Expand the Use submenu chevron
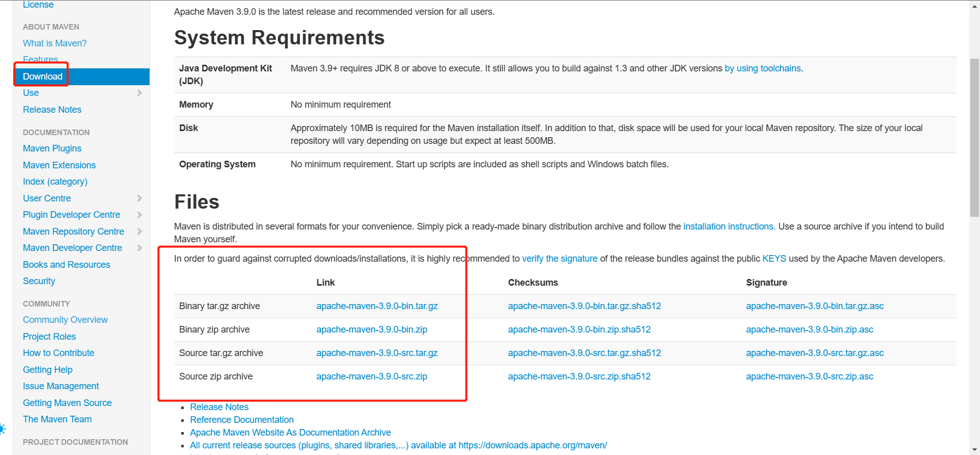 pyautogui.click(x=139, y=93)
